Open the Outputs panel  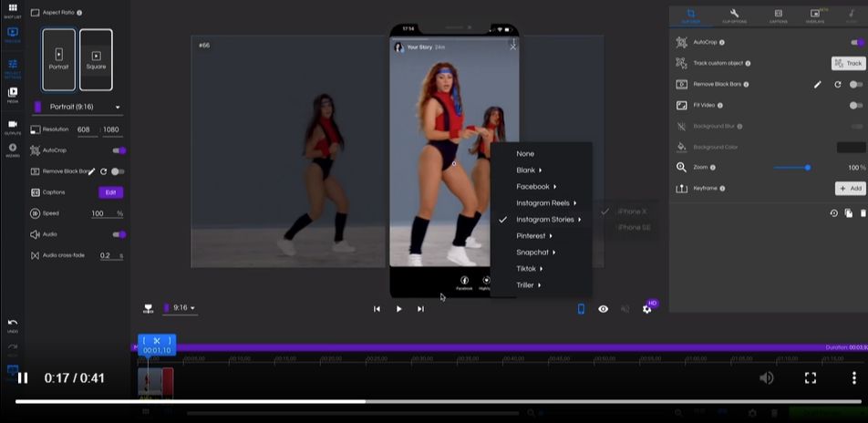(12, 128)
